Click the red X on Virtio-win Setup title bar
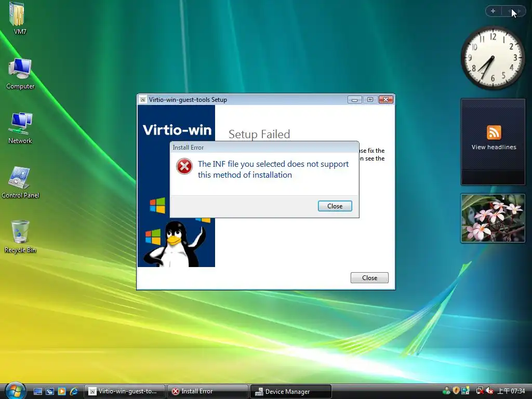The height and width of the screenshot is (399, 532). [386, 99]
